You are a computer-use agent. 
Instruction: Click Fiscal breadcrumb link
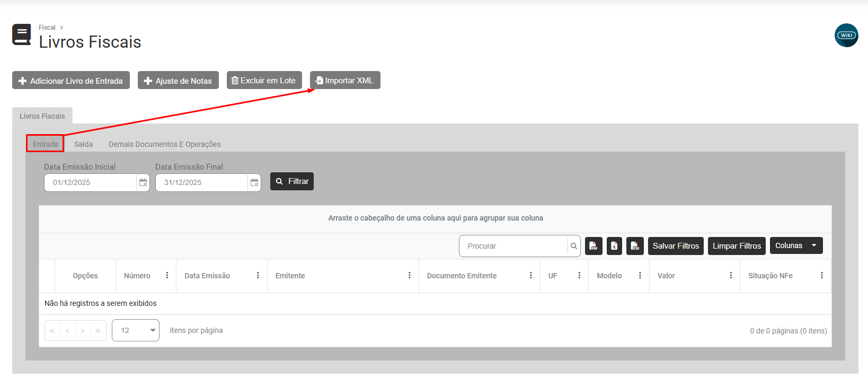[x=47, y=28]
